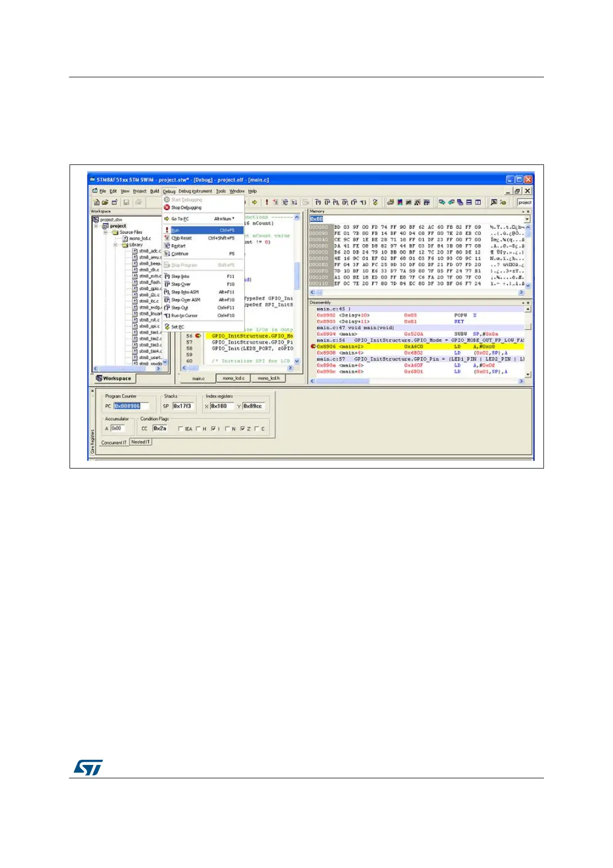Click the Disassembly horizontal scrollbar thumb
This screenshot has height=868, width=613.
point(342,381)
